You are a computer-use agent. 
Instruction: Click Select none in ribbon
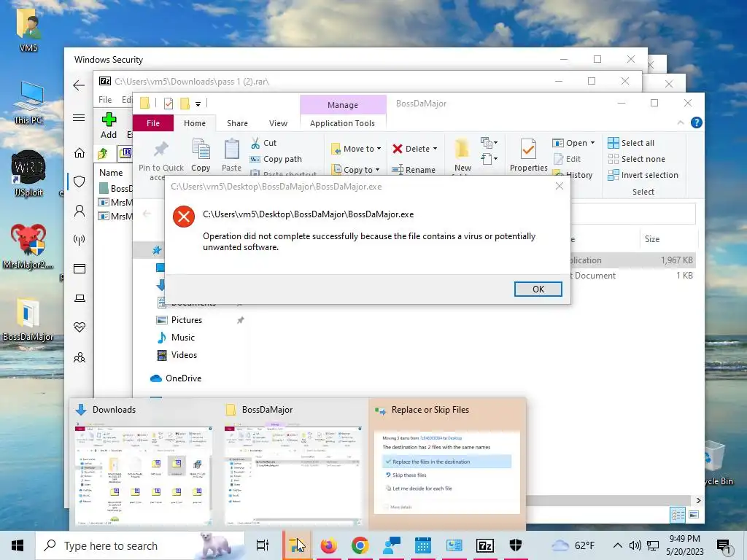click(636, 159)
